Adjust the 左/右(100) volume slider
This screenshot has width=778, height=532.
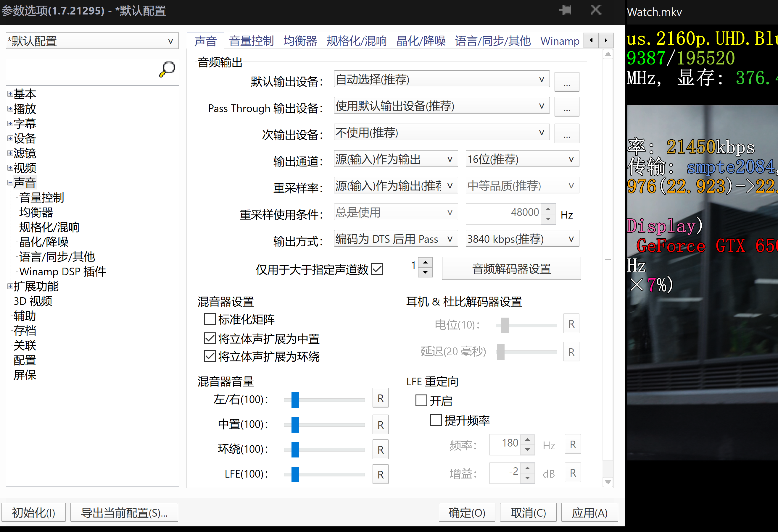[x=324, y=400]
